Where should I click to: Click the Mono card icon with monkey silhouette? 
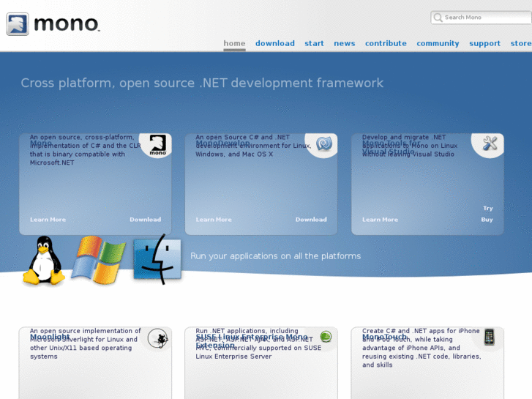tap(157, 144)
